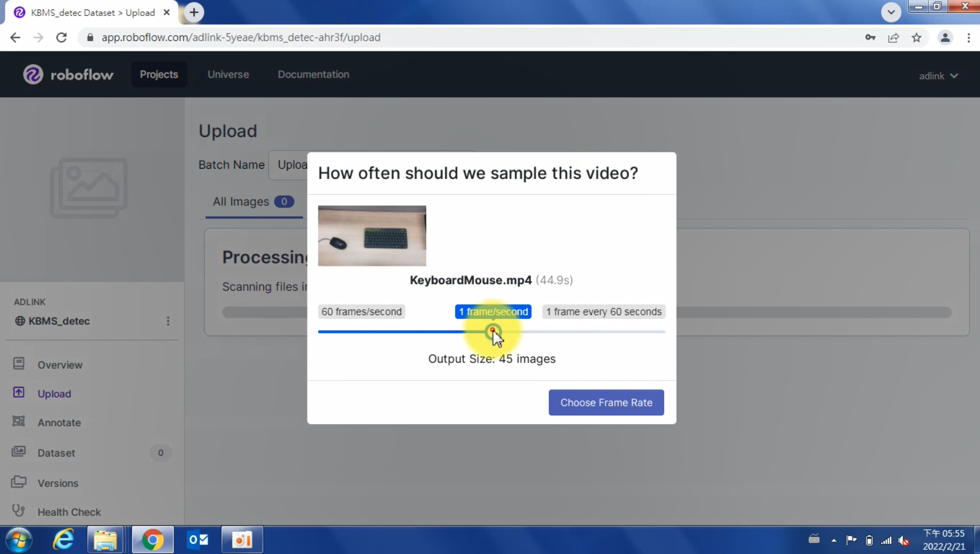Click the browser share icon
Image resolution: width=980 pixels, height=554 pixels.
[893, 38]
